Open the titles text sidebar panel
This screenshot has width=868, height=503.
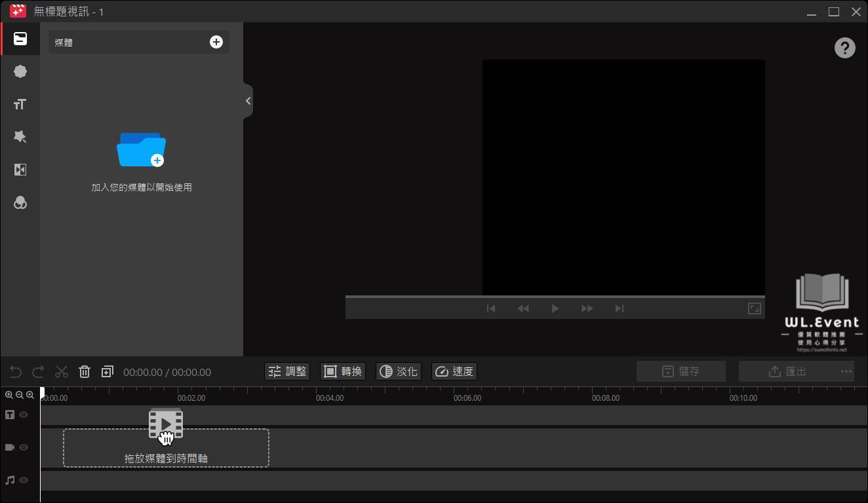[20, 104]
